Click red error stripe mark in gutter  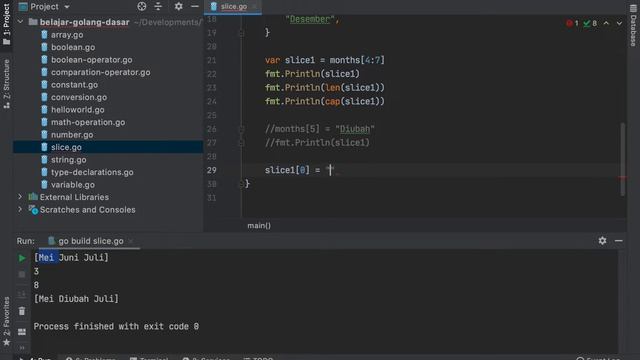point(622,178)
